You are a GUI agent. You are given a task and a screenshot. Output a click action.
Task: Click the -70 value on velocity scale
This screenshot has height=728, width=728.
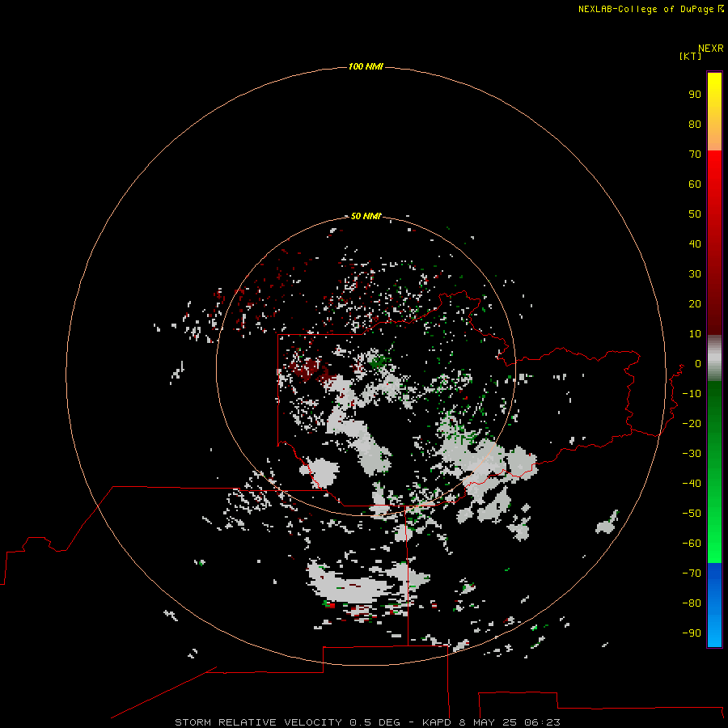point(692,574)
